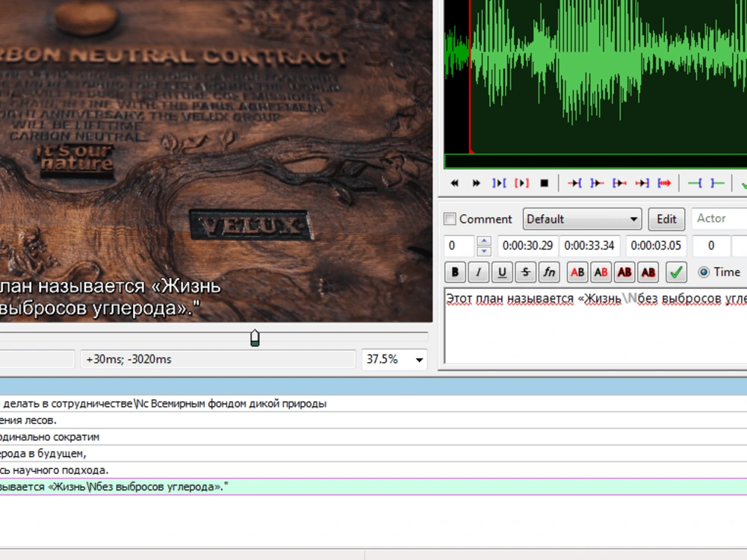Click the subtitle grid header bar
Image resolution: width=747 pixels, height=560 pixels.
[373, 387]
